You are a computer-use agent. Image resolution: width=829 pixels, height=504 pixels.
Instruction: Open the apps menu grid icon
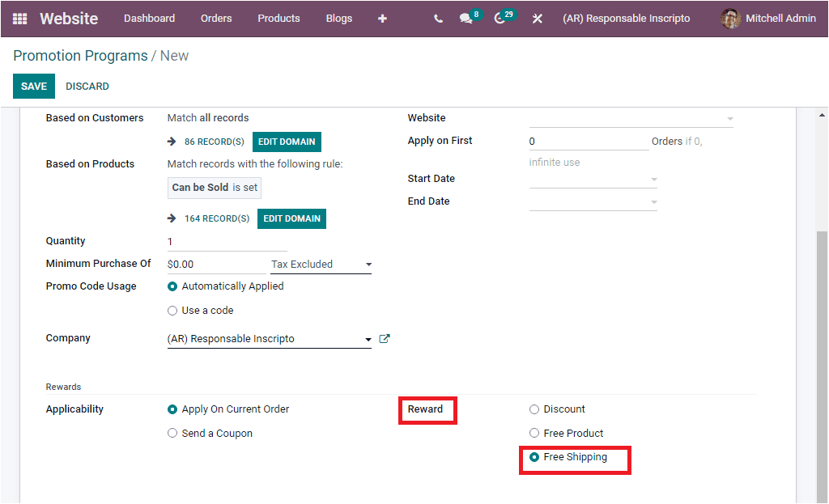pos(19,18)
